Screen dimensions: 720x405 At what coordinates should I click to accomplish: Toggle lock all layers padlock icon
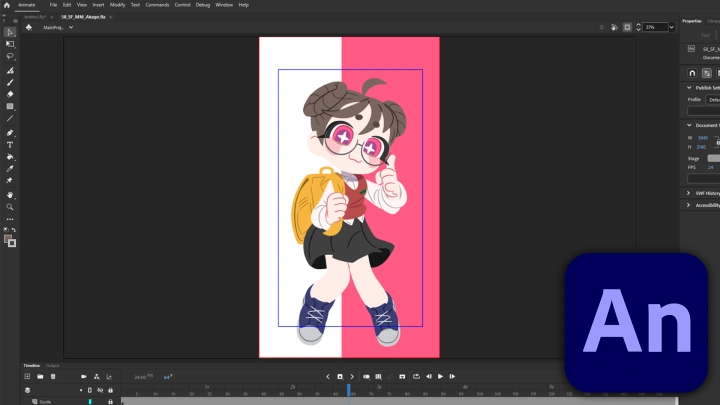pos(110,390)
